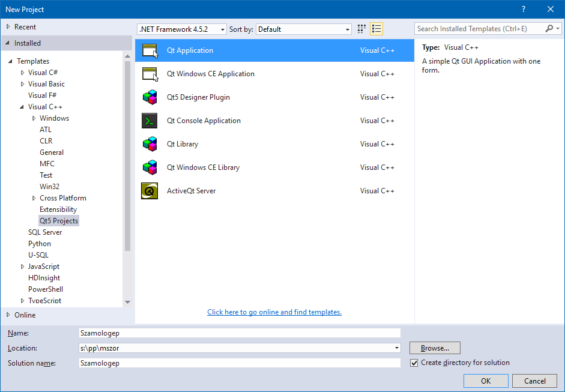
Task: Open the search options dropdown arrow
Action: point(558,28)
